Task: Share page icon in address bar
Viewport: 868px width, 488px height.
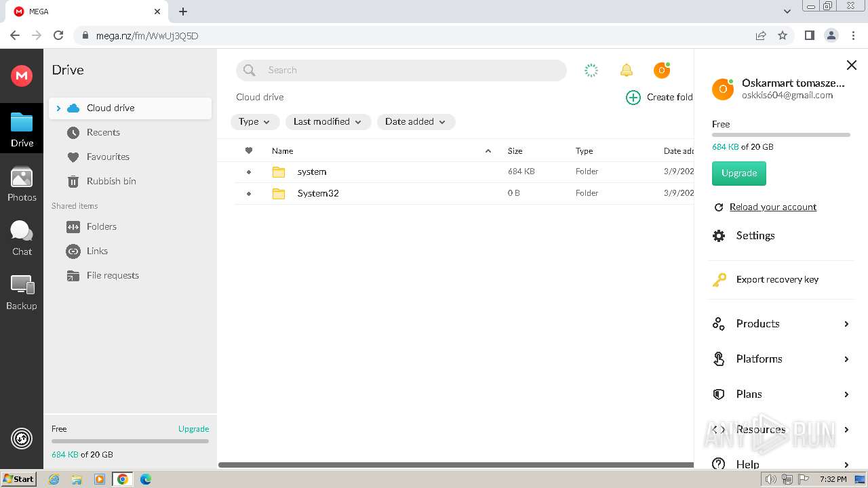Action: (761, 35)
